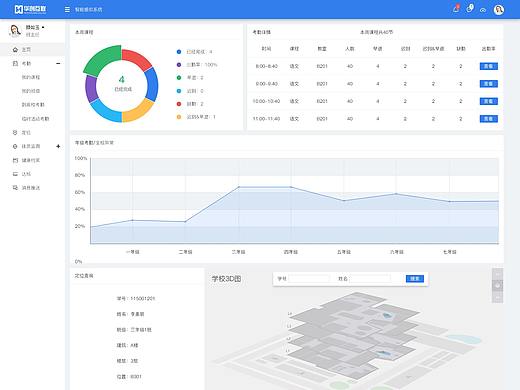
Task: Click view button for 11:00-11:40 class
Action: 489,119
